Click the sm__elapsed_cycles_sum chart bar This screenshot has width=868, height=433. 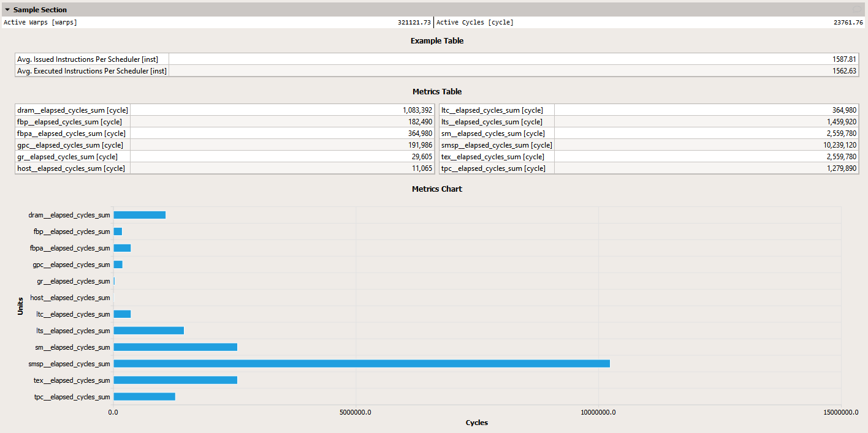point(175,347)
